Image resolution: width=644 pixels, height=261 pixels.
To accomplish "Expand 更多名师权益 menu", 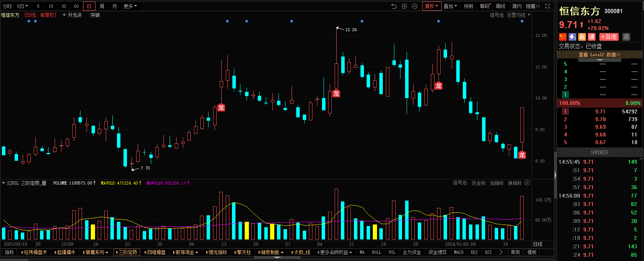I will point(335,252).
